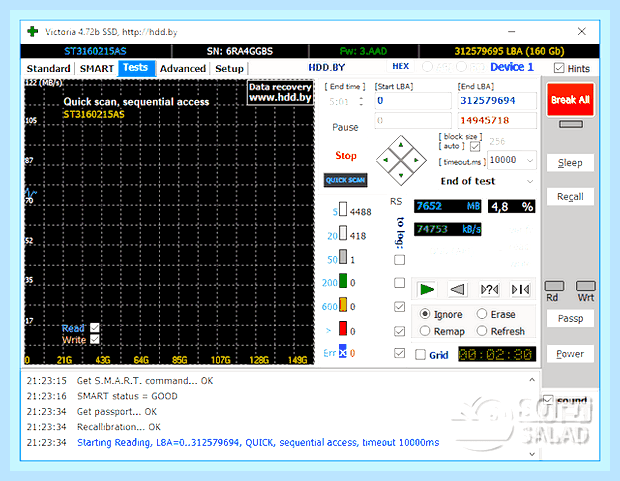Click the jump-to-unknown sector button

[489, 290]
